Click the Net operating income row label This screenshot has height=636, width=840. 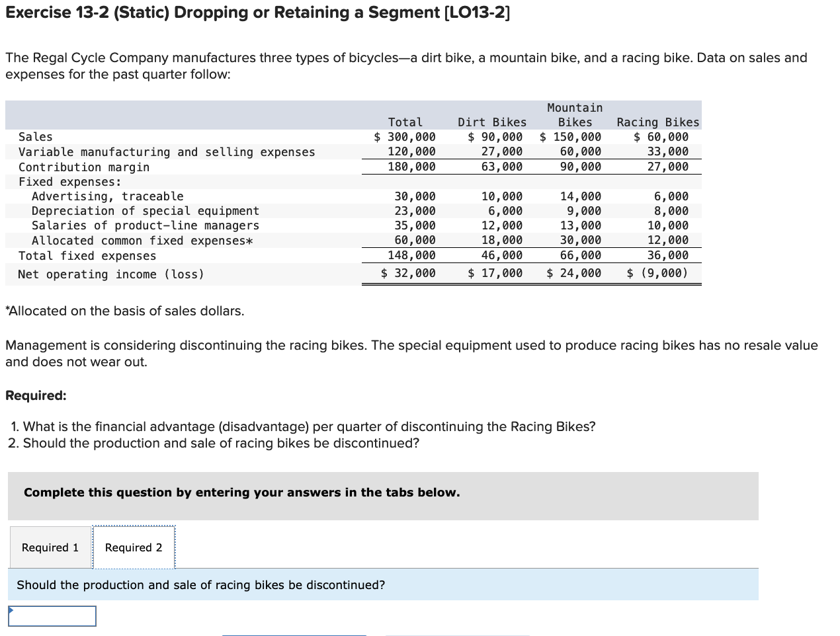pyautogui.click(x=83, y=274)
